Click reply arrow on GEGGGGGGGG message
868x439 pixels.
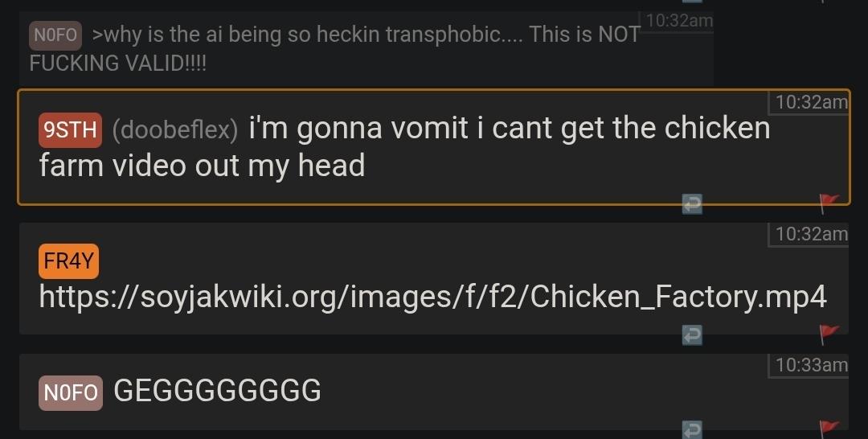tap(692, 430)
